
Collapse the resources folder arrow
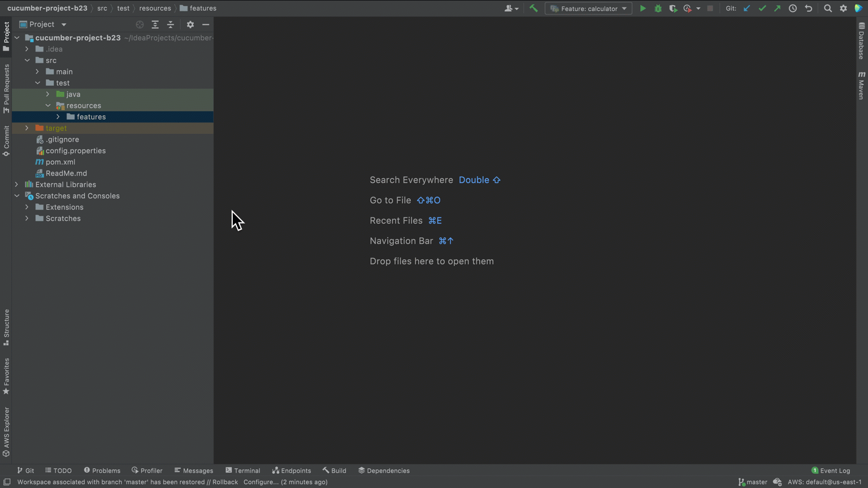click(48, 106)
